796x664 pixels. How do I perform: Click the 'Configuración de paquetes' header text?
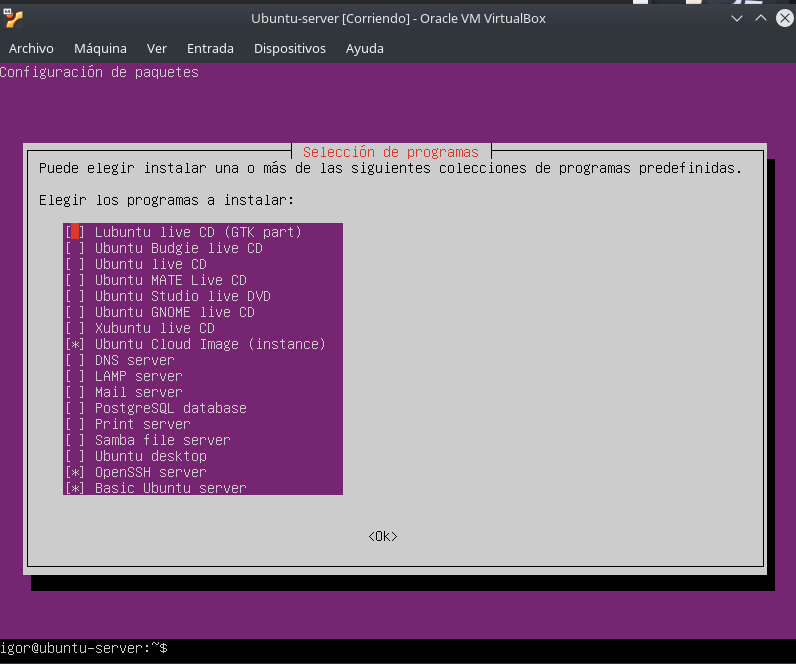coord(99,72)
